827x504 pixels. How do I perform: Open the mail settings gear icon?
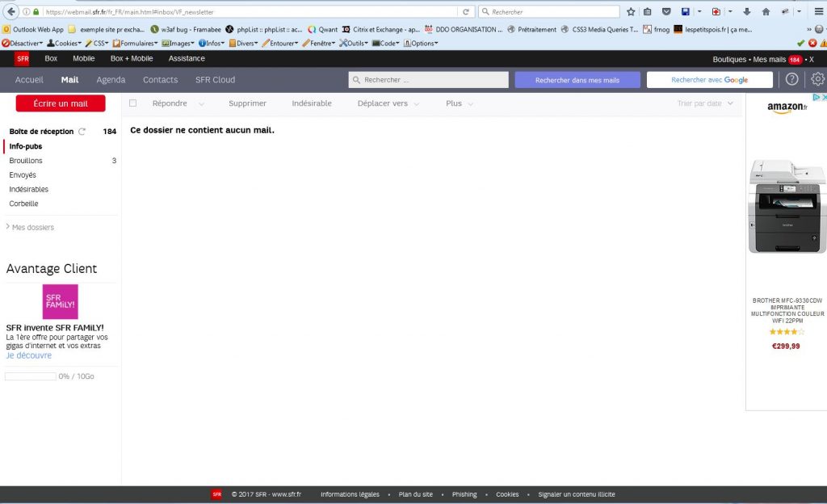817,79
